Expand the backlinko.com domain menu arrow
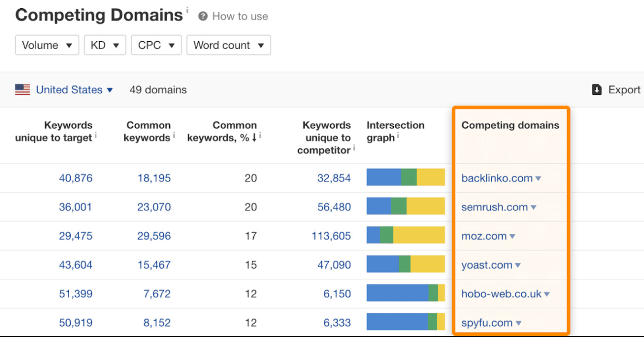This screenshot has height=337, width=644. click(538, 179)
